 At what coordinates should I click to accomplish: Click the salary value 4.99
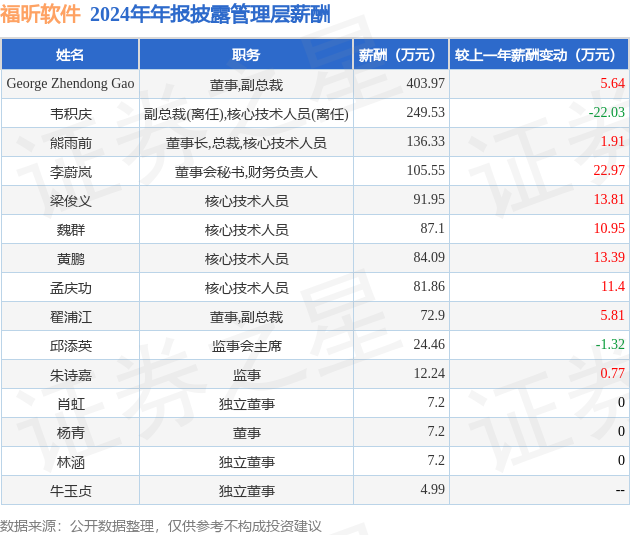[432, 489]
